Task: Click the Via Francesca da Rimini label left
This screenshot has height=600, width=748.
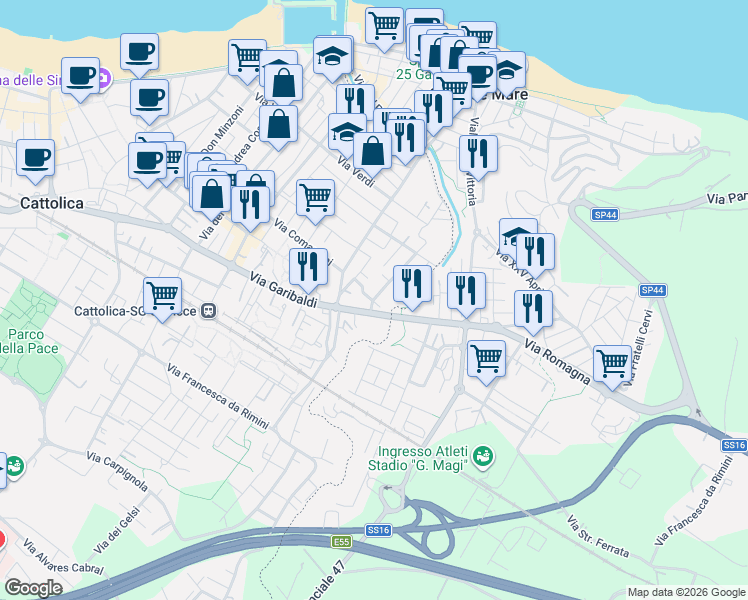Action: point(218,396)
